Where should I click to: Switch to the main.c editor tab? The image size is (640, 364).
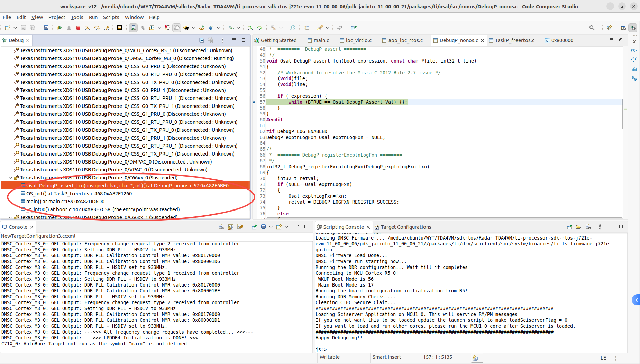point(318,40)
